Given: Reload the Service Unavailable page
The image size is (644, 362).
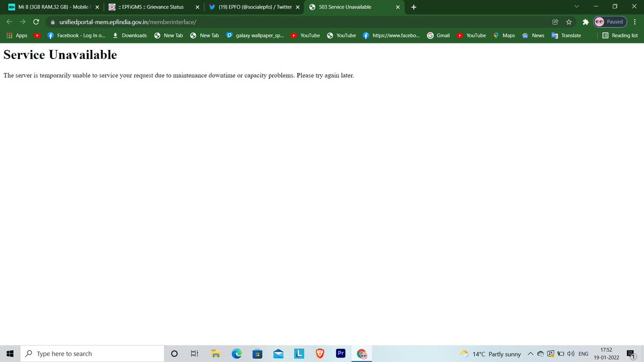Looking at the screenshot, I should (x=36, y=22).
